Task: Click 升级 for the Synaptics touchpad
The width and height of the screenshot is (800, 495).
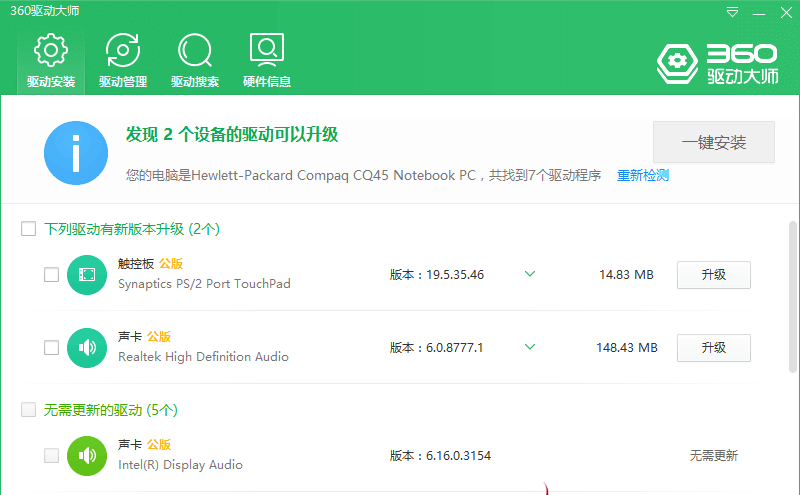Action: pyautogui.click(x=713, y=275)
